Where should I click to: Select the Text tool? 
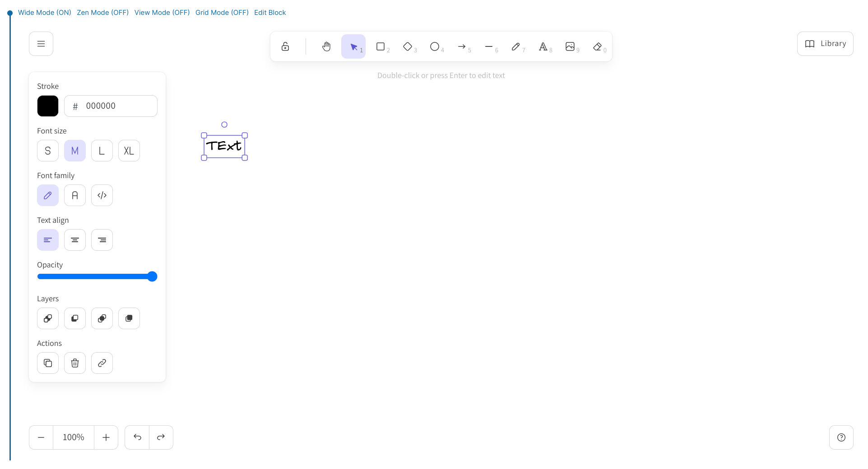(543, 46)
